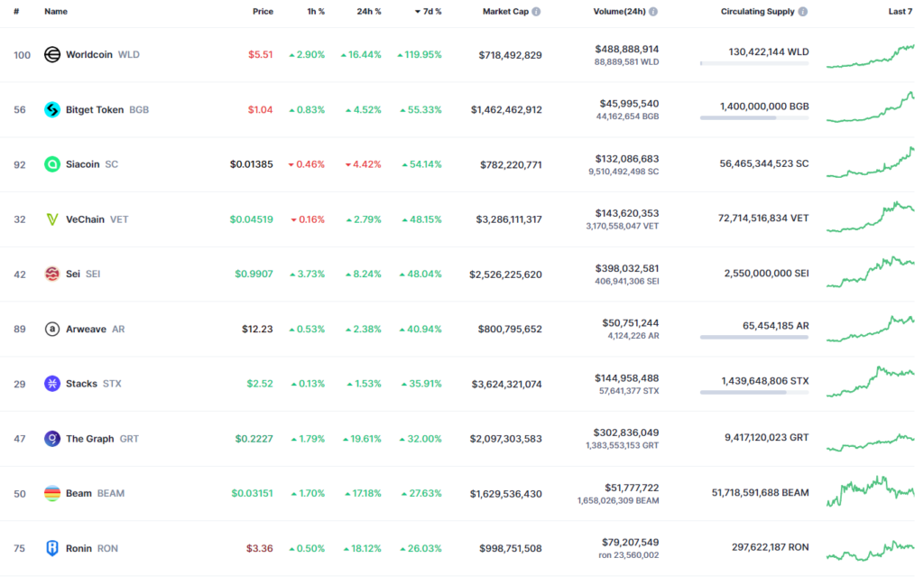Click Worldcoin price $5.51

tap(261, 55)
